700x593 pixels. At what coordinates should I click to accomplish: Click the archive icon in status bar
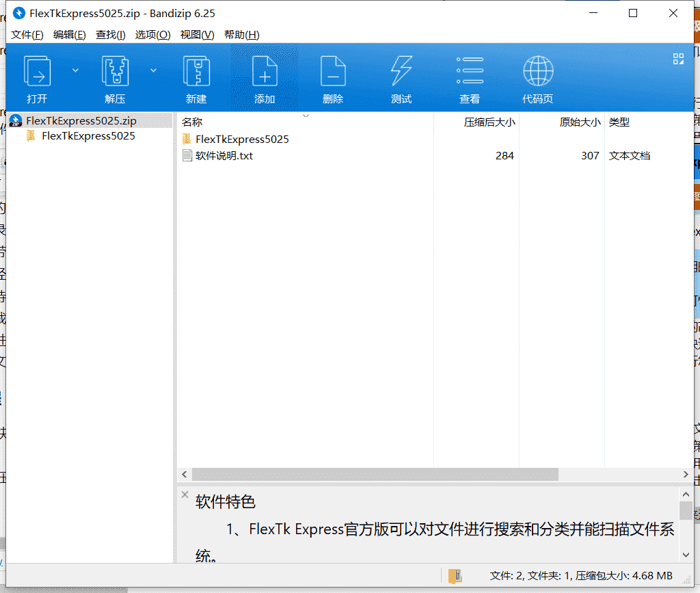[455, 576]
